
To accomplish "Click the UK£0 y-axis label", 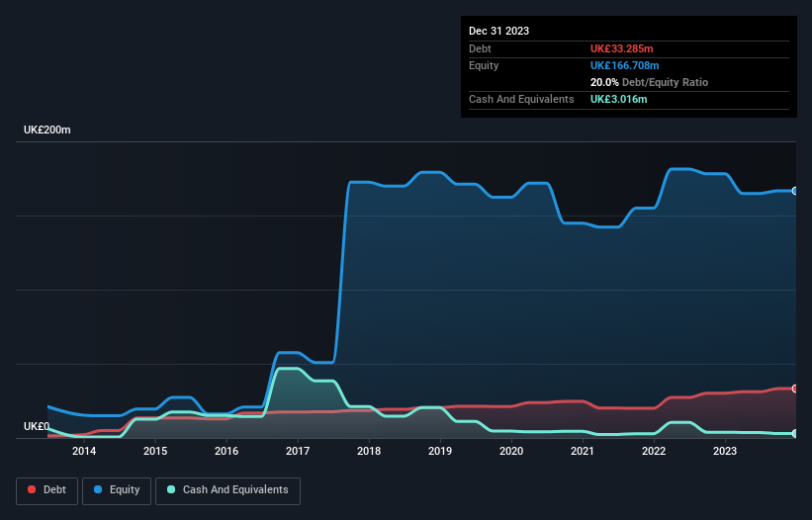I will click(x=37, y=426).
